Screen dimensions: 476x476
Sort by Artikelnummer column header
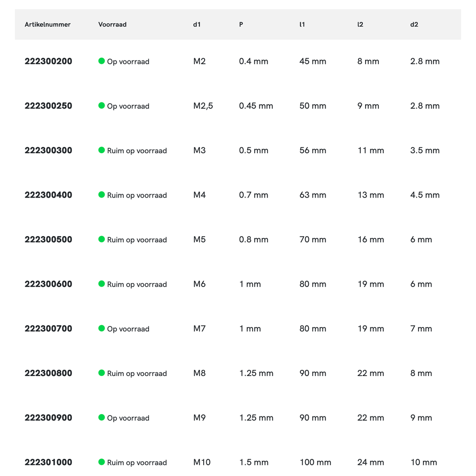pos(48,24)
